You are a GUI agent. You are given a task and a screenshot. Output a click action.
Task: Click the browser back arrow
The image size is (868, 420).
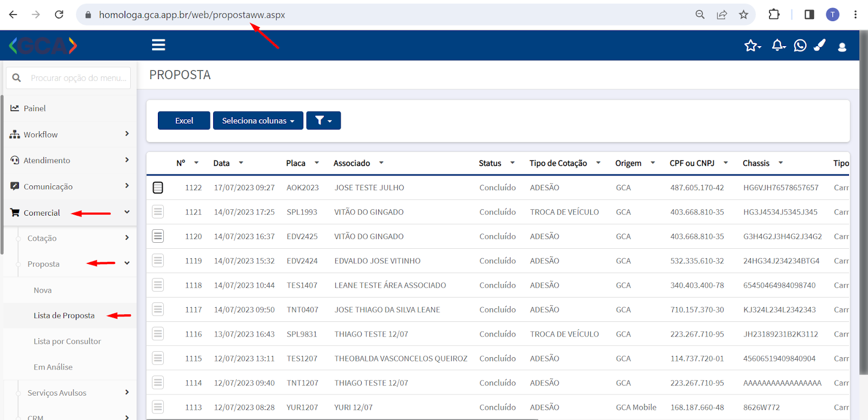tap(13, 15)
